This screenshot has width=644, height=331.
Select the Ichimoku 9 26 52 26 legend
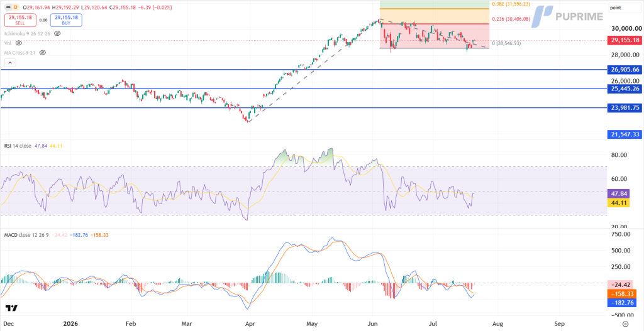(27, 34)
